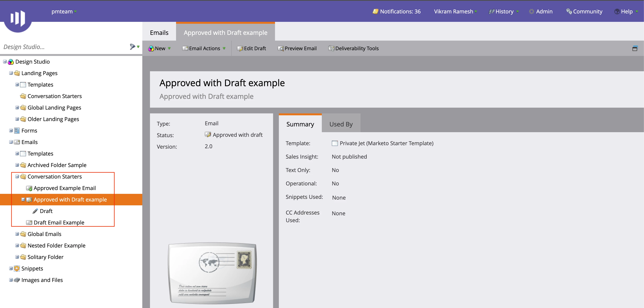
Task: Open Deliverability Tools
Action: (353, 48)
